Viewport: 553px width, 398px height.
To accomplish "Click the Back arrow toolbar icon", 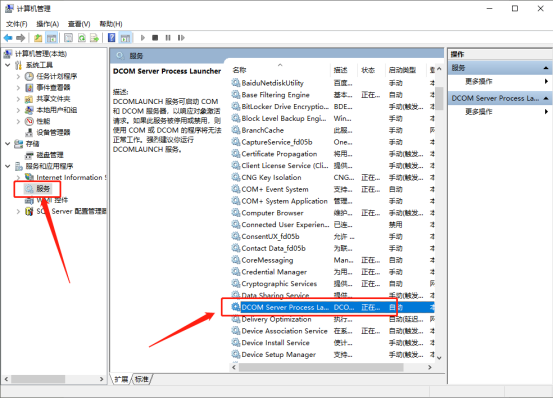I will pyautogui.click(x=8, y=38).
